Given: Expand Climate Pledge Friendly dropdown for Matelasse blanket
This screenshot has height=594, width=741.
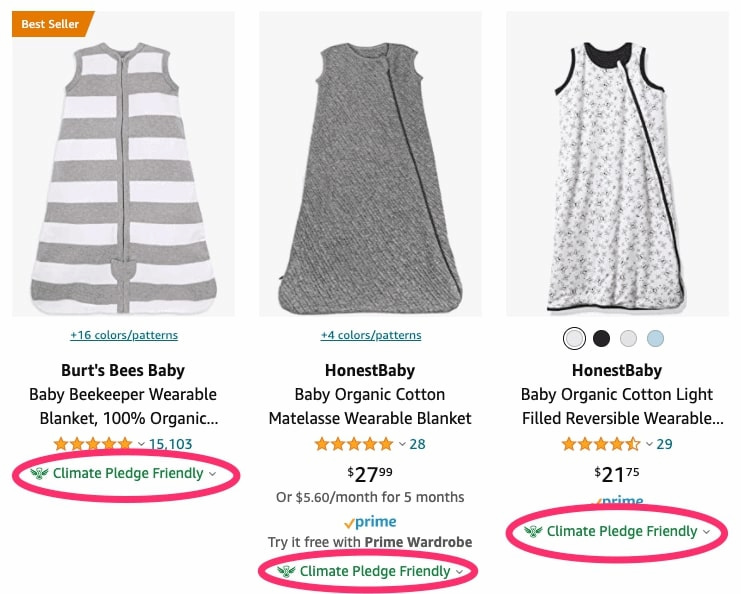Looking at the screenshot, I should point(459,572).
